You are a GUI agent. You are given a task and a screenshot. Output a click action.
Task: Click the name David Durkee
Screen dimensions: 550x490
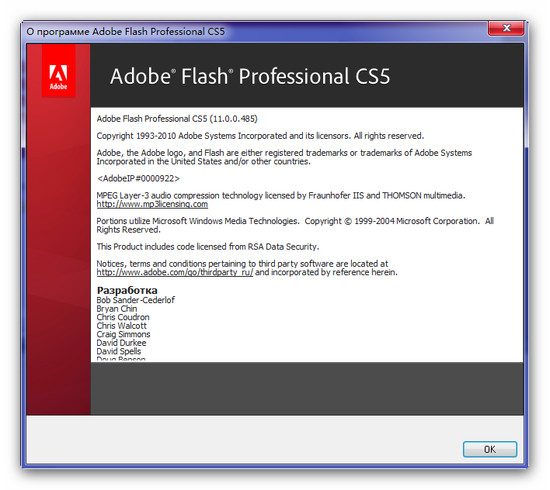(x=121, y=343)
